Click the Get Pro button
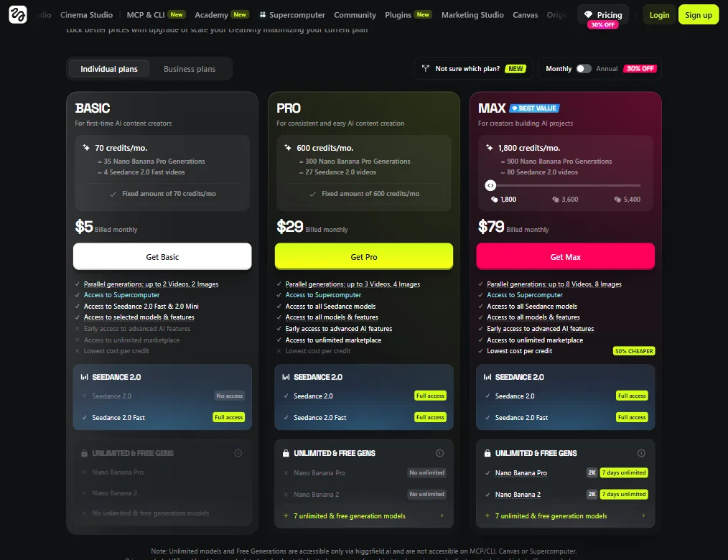The height and width of the screenshot is (560, 728). tap(364, 256)
